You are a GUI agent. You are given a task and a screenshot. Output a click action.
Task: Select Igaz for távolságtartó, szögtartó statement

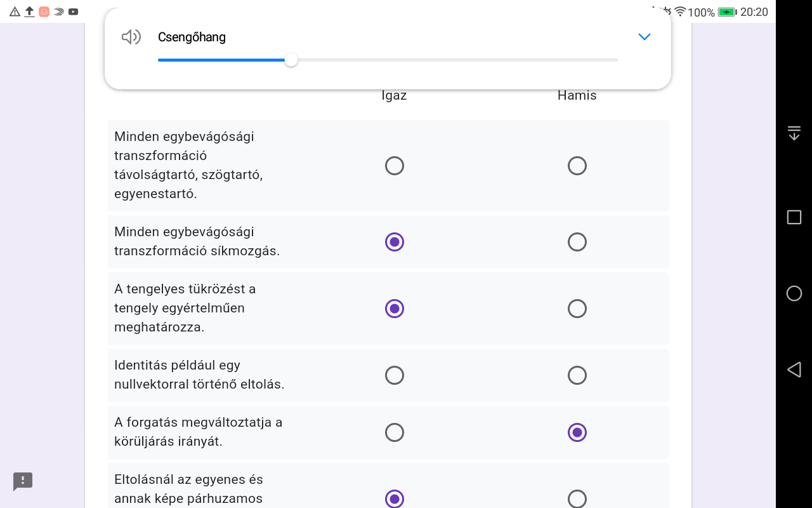pyautogui.click(x=395, y=166)
